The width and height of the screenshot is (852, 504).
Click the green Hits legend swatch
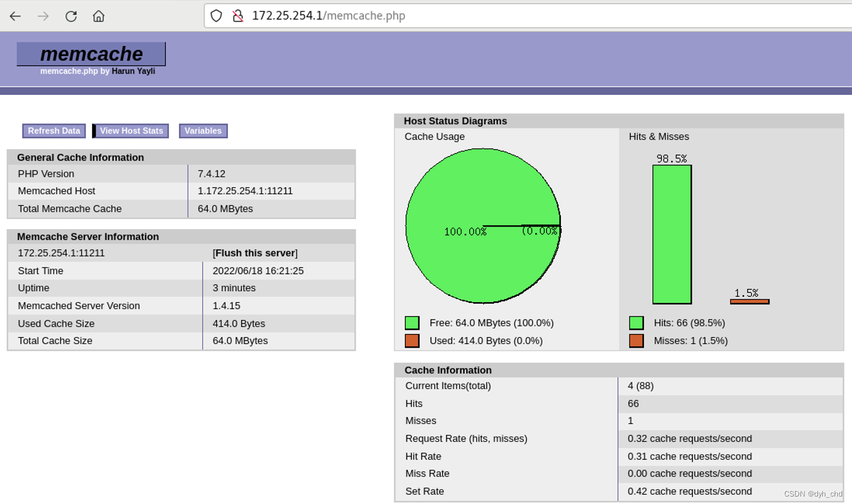pyautogui.click(x=636, y=323)
